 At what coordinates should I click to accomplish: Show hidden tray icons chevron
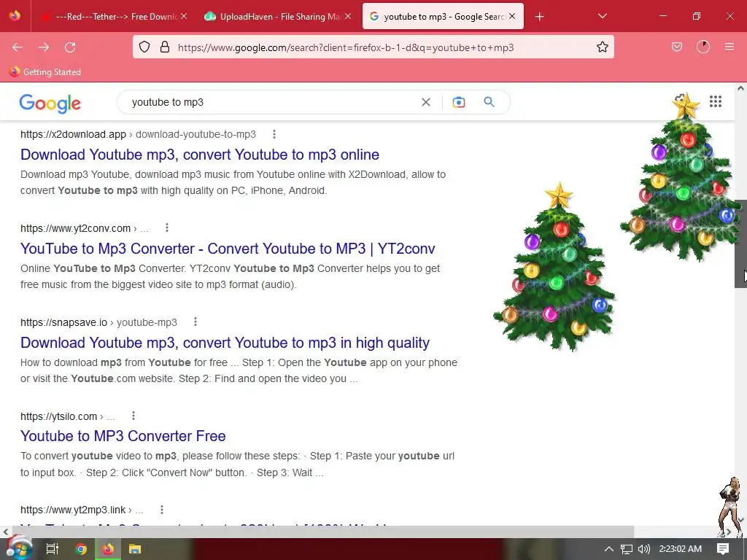point(609,549)
